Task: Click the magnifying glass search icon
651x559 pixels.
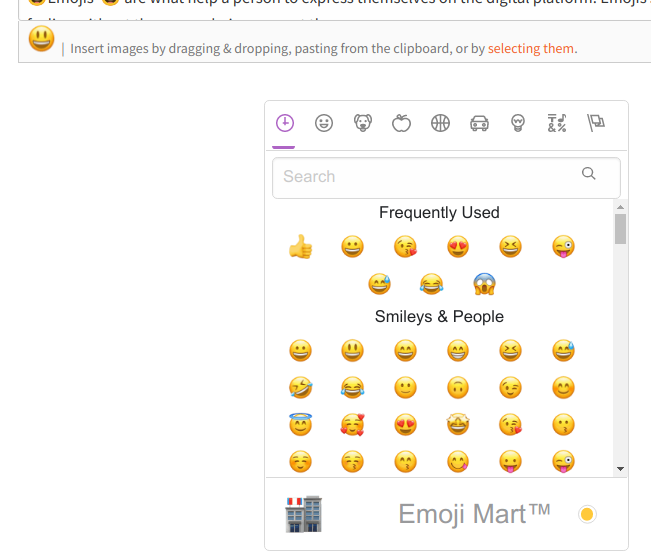Action: pyautogui.click(x=589, y=173)
